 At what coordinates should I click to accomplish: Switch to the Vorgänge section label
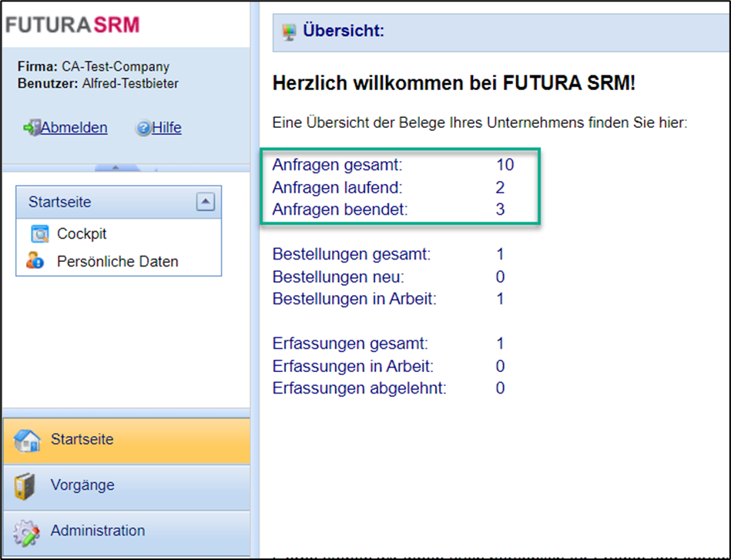coord(82,485)
